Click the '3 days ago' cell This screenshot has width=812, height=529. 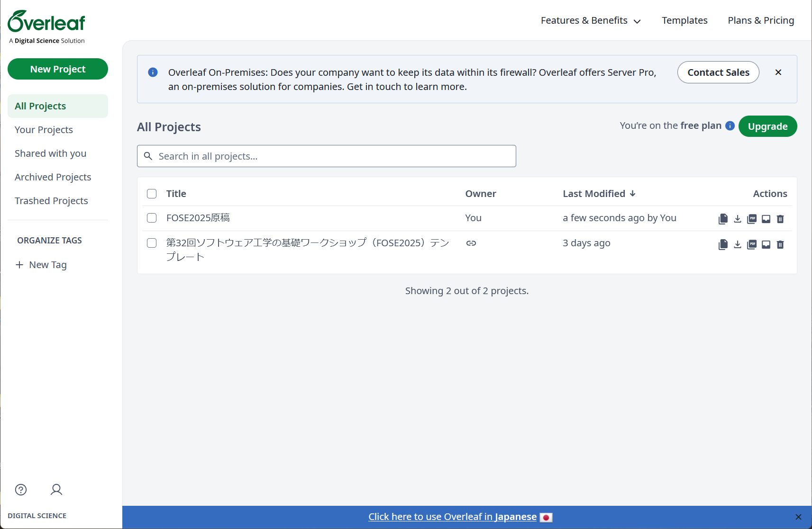(586, 243)
